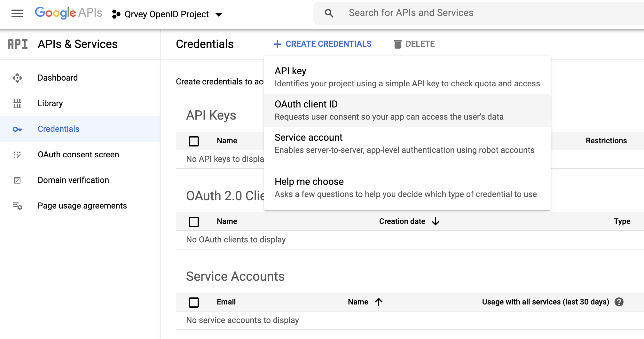Open the hamburger navigation menu
Screen dimensions: 644x339
(x=17, y=13)
